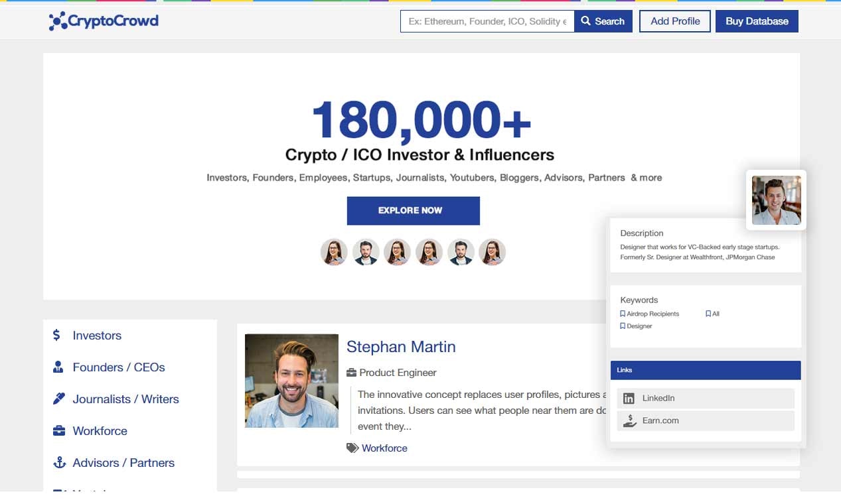The width and height of the screenshot is (841, 504).
Task: Open the Earn.com link
Action: (x=706, y=420)
